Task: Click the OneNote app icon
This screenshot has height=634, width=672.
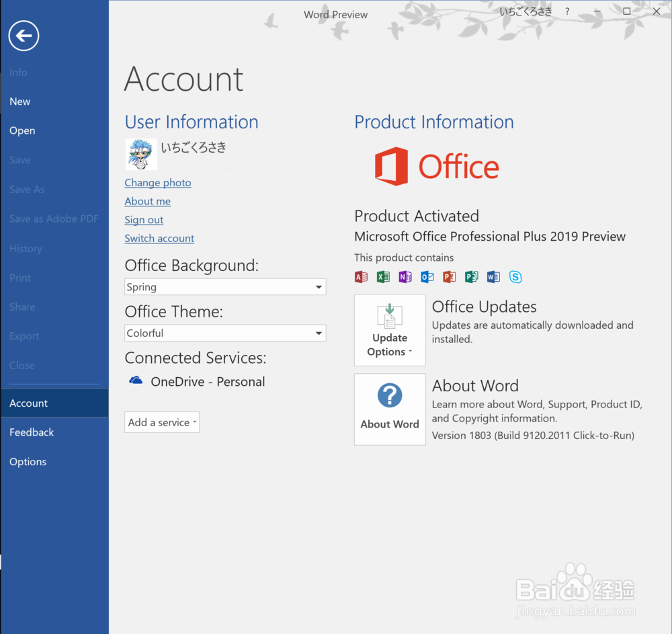Action: tap(405, 277)
